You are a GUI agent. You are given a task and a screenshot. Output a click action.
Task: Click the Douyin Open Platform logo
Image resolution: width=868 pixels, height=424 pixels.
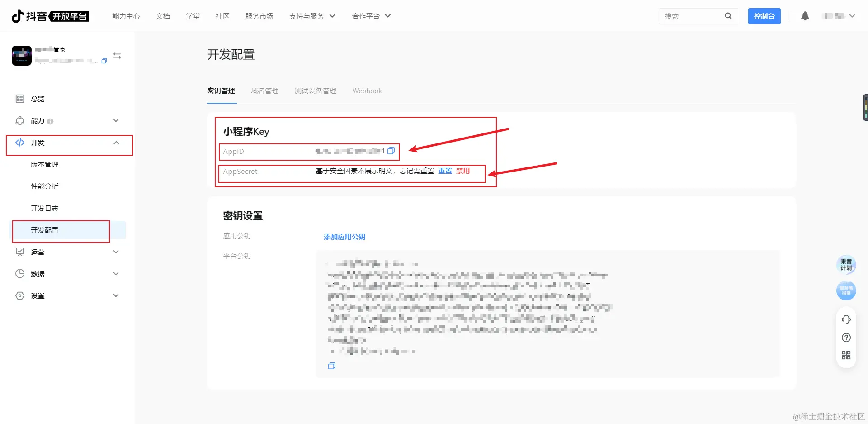click(50, 16)
